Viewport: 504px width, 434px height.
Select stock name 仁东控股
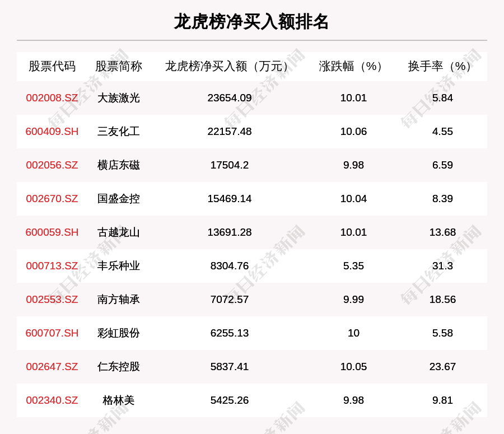click(119, 366)
